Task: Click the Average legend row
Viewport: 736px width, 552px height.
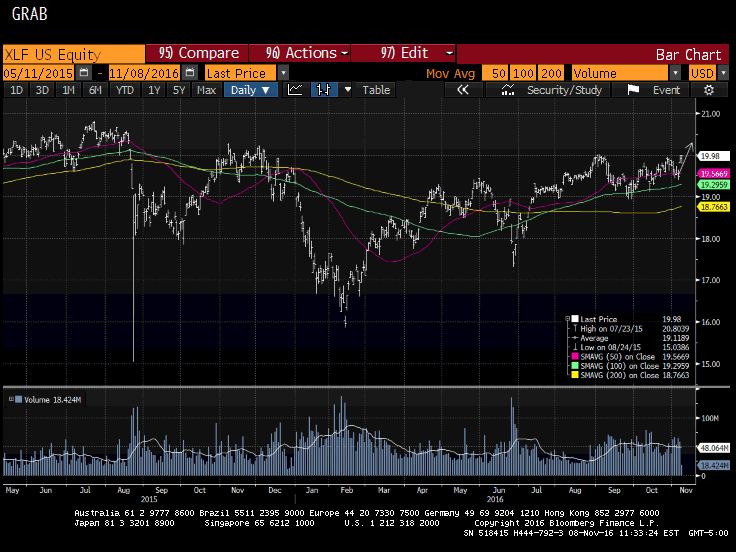Action: click(x=630, y=338)
